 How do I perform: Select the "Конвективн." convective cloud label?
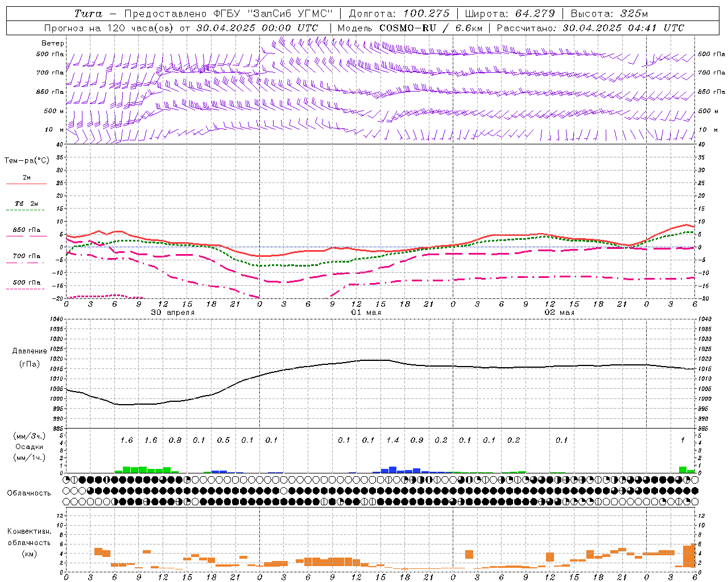(29, 531)
